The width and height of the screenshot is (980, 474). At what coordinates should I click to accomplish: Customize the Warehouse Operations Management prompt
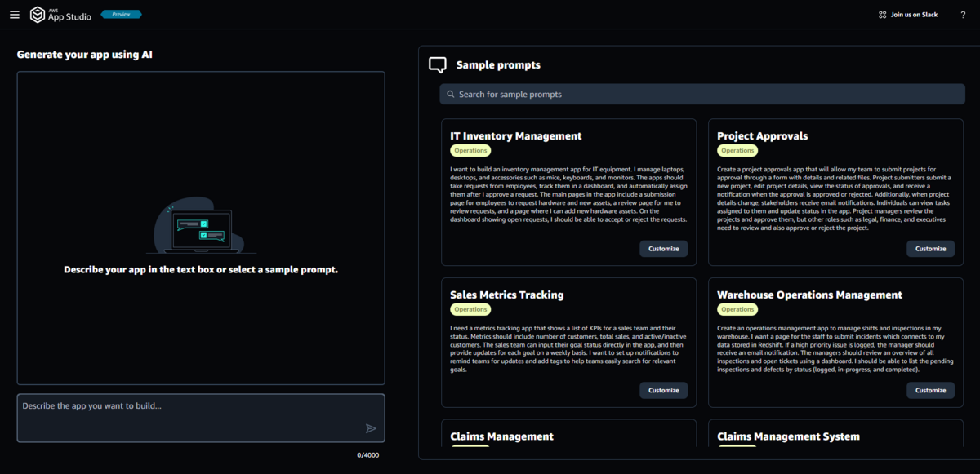coord(930,390)
